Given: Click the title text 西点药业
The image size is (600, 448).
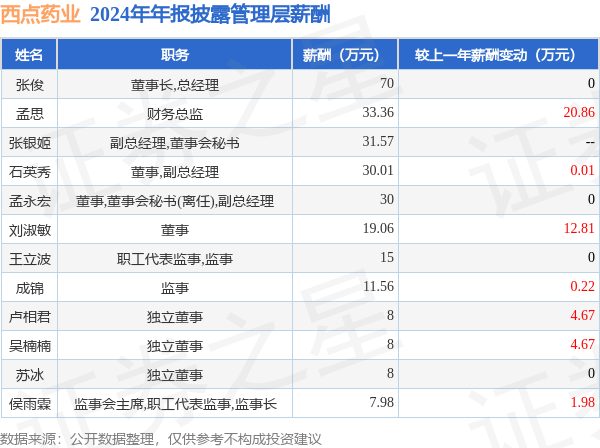Looking at the screenshot, I should [x=40, y=15].
